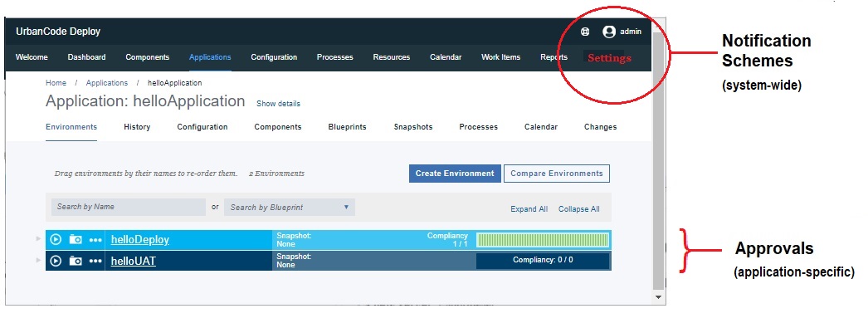Click the helloUAT Compliancy 0 / 0 bar
Screen dimensions: 868x323
click(x=543, y=260)
